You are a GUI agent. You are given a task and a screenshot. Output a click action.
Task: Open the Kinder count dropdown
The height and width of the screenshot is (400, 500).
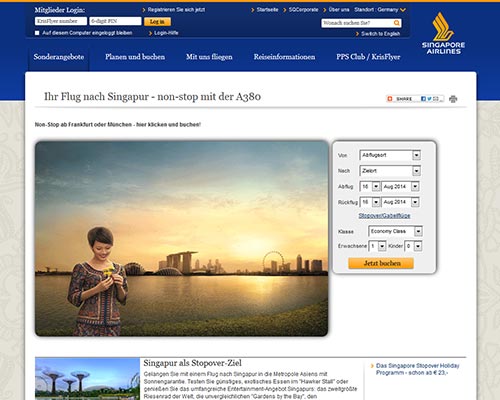pos(413,246)
